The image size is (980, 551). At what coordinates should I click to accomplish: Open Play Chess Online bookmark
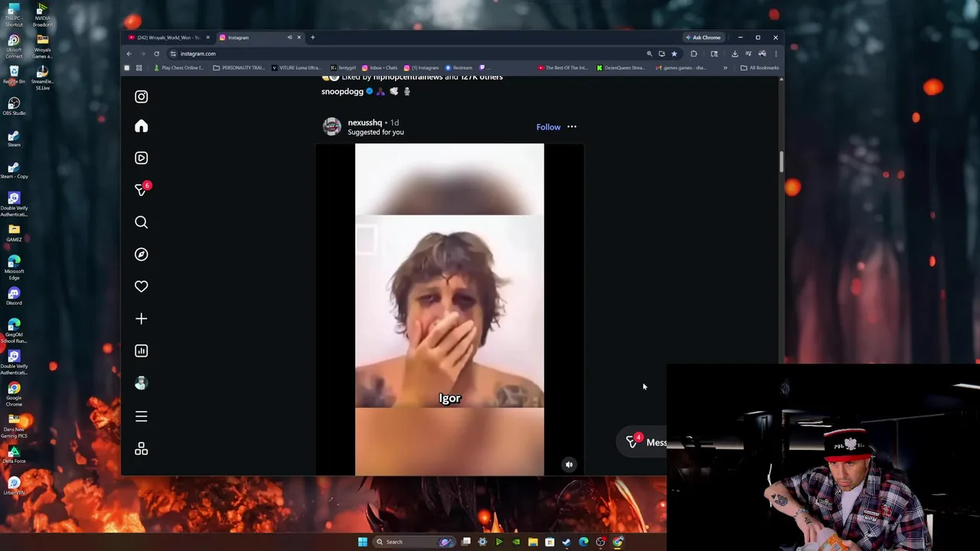(178, 68)
